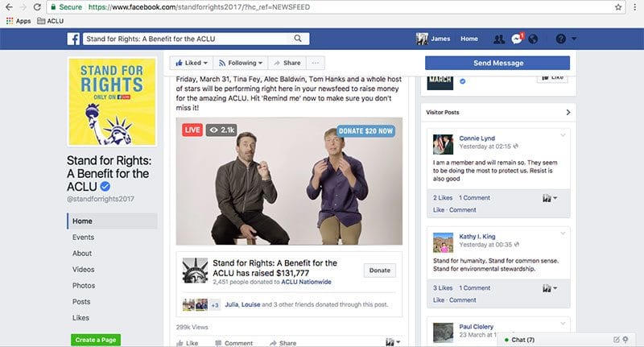The width and height of the screenshot is (644, 347).
Task: Bookmark page with the star icon
Action: coord(618,6)
